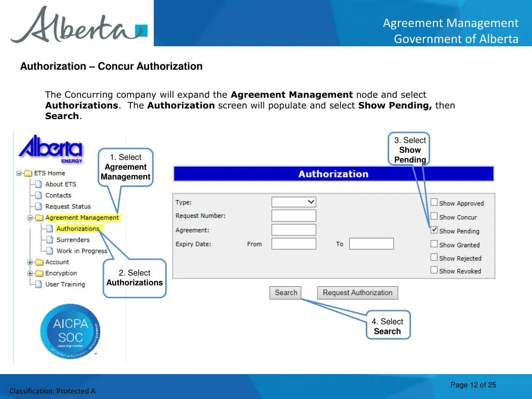The image size is (532, 399).
Task: Click the Contacts page icon
Action: [38, 195]
